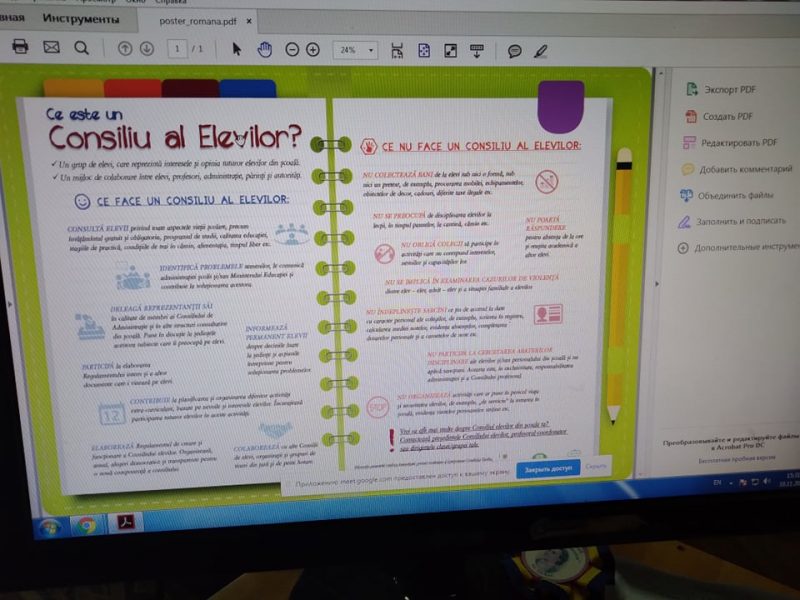The height and width of the screenshot is (600, 800).
Task: Select the arrow selection tool
Action: coord(236,49)
